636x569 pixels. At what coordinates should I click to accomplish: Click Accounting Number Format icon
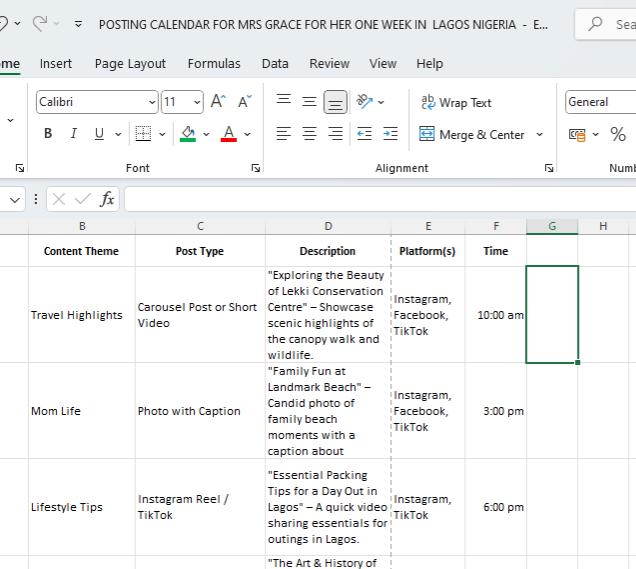577,134
